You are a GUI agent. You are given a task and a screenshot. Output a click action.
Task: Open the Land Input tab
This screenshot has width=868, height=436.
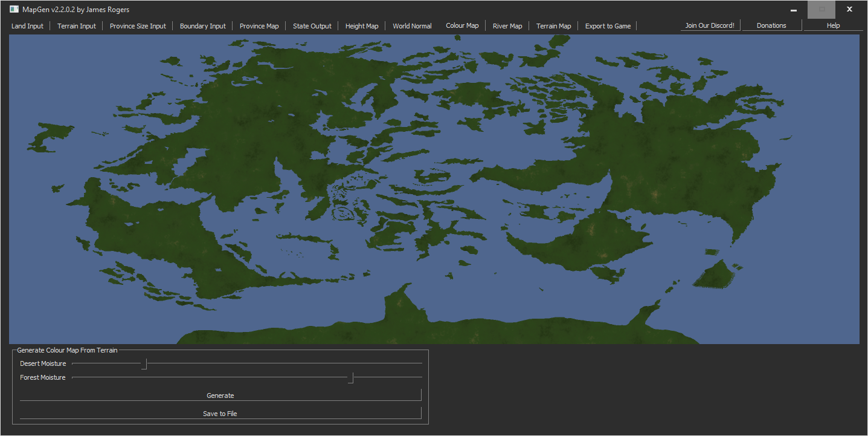click(28, 26)
